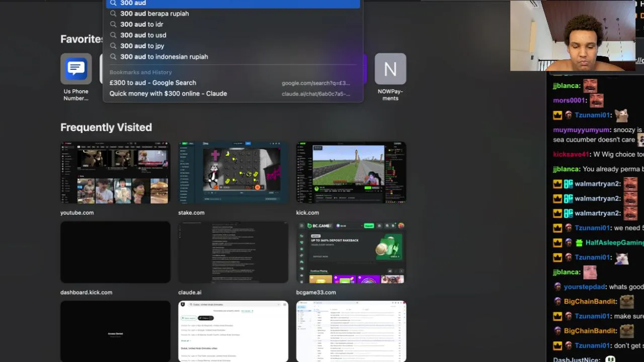Open the claude.ai thumbnail
The width and height of the screenshot is (644, 362).
pos(233,252)
